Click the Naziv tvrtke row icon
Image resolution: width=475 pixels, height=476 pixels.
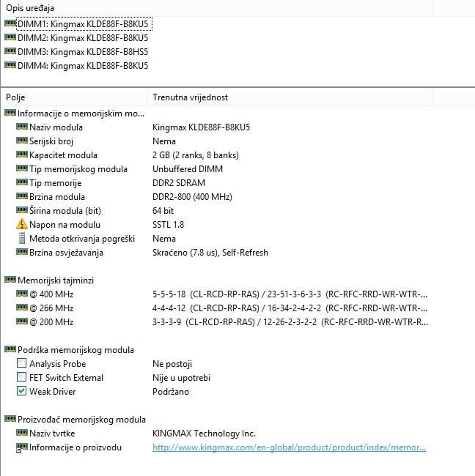point(22,433)
